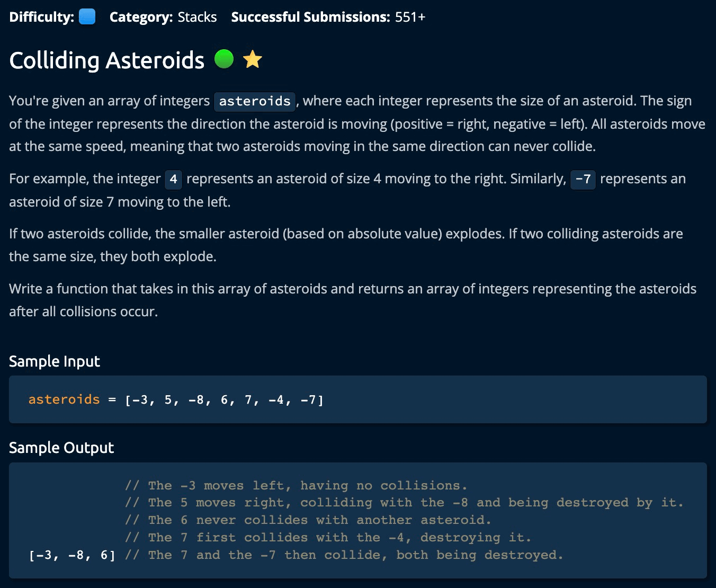Click the comment about -3 moving left
This screenshot has height=588, width=716.
pyautogui.click(x=296, y=485)
